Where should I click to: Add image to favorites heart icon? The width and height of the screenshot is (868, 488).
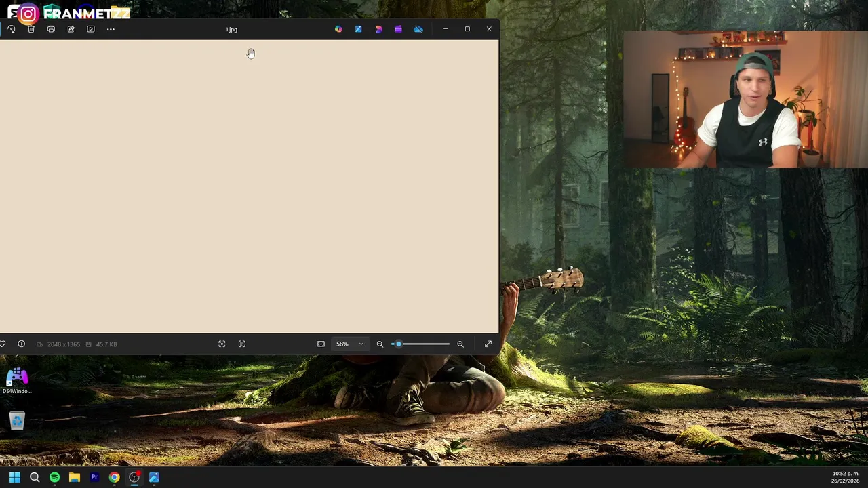3,344
